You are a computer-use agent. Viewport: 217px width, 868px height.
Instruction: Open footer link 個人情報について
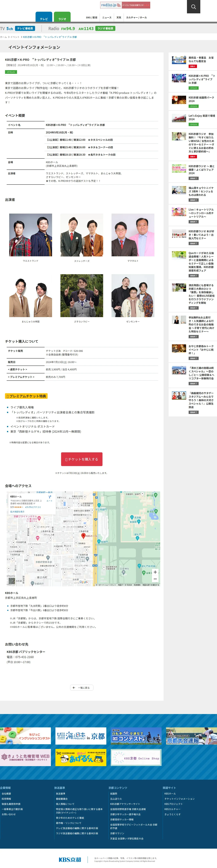pyautogui.click(x=65, y=804)
